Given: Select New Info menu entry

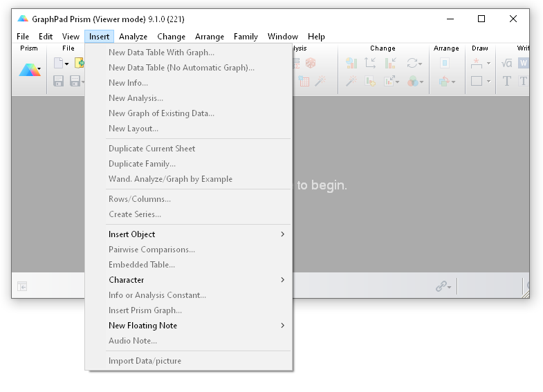Looking at the screenshot, I should point(188,83).
